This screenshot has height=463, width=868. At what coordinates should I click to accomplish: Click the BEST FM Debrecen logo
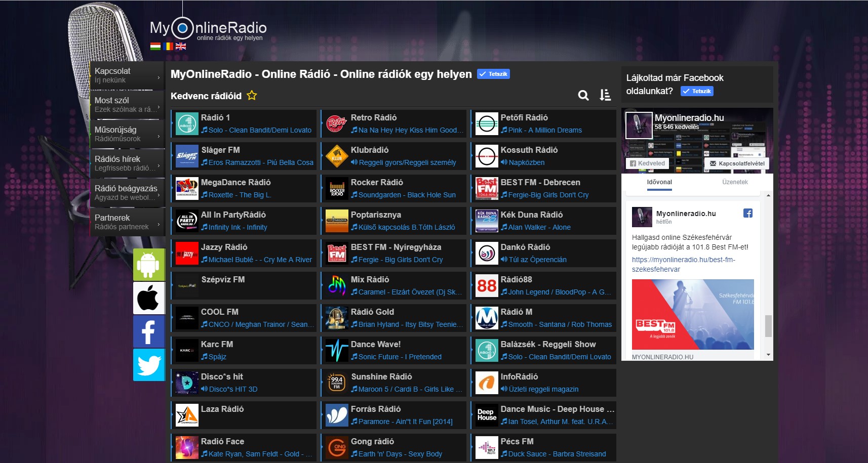[x=487, y=189]
